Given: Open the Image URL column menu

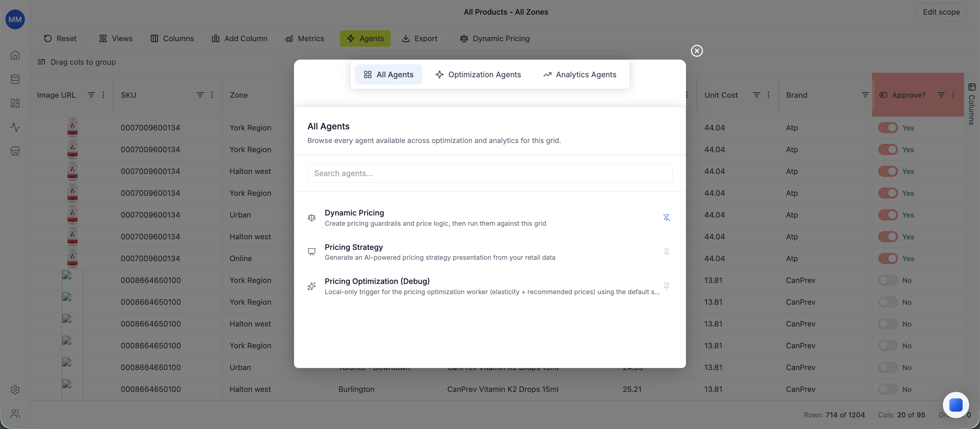Looking at the screenshot, I should click(x=103, y=95).
